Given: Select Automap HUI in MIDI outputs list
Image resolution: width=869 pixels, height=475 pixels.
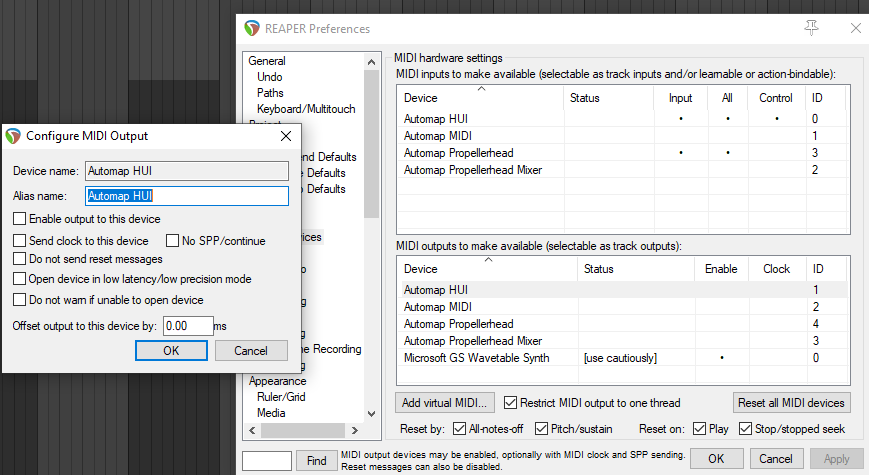Looking at the screenshot, I should (x=623, y=289).
